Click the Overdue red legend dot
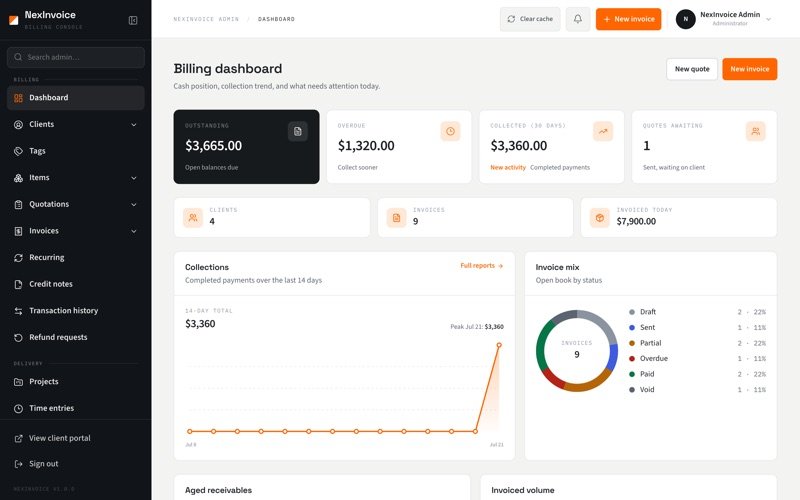The image size is (800, 500). click(632, 359)
